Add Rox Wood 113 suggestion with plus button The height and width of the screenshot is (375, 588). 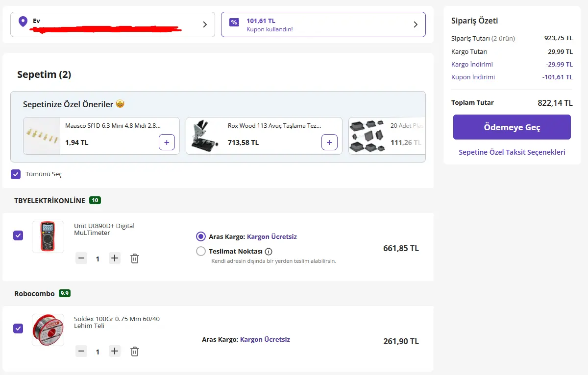[329, 142]
